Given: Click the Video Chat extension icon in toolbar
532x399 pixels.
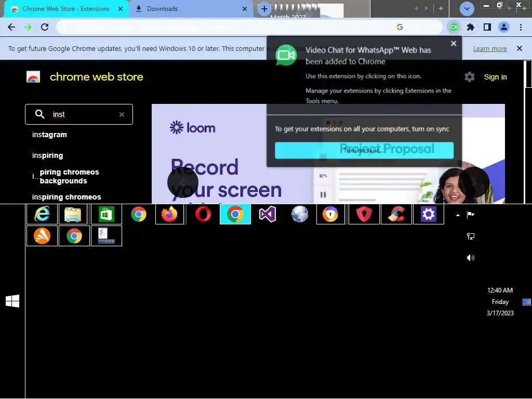Looking at the screenshot, I should click(x=454, y=27).
